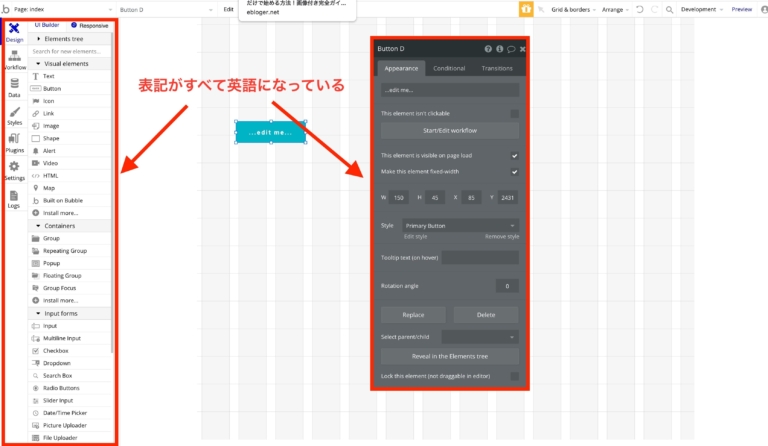This screenshot has width=768, height=446.
Task: Open the Button D element selector dropdown
Action: pyautogui.click(x=166, y=9)
